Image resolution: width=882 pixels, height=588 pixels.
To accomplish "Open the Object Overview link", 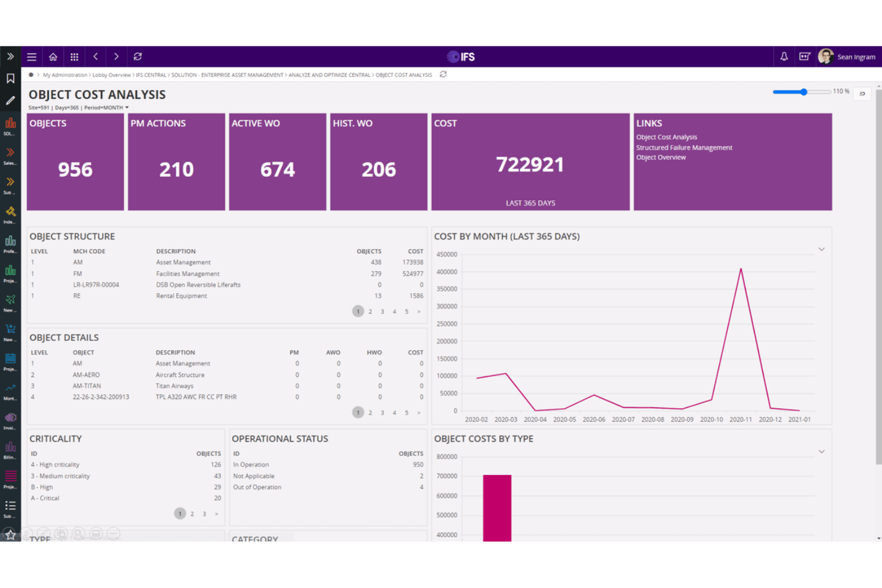I will [661, 157].
